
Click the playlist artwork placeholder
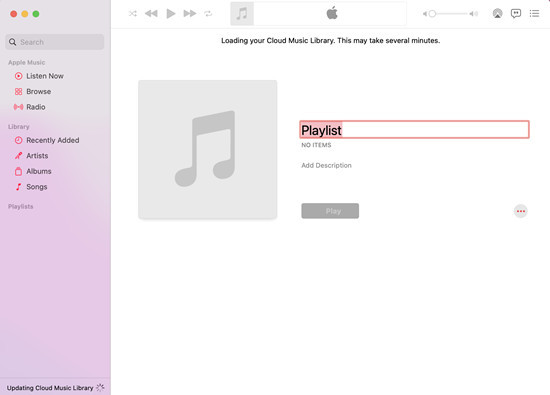(208, 149)
